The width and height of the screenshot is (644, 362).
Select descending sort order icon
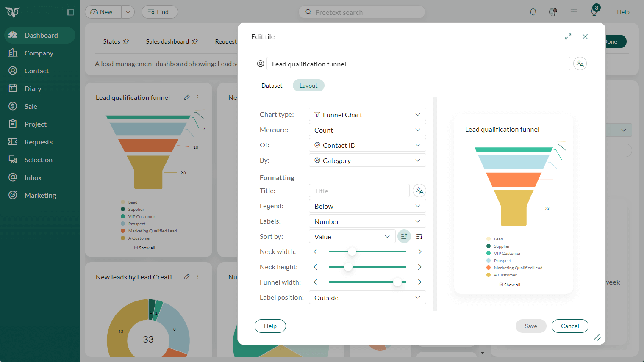click(419, 236)
